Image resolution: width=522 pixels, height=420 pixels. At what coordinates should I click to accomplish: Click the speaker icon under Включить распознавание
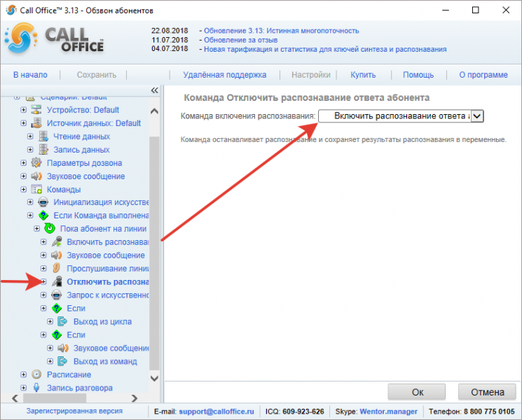click(x=56, y=255)
